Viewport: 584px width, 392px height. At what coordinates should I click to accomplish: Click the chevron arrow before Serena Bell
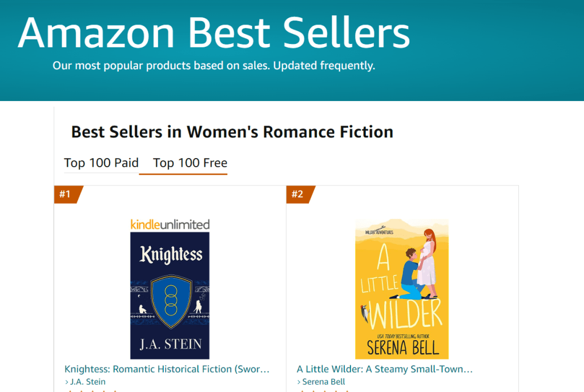(x=299, y=382)
